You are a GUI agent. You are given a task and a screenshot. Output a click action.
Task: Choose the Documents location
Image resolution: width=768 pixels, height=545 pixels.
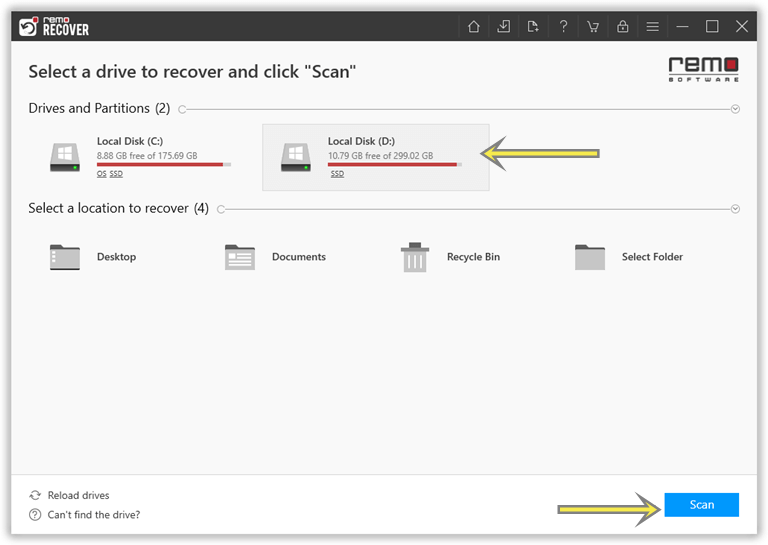275,257
